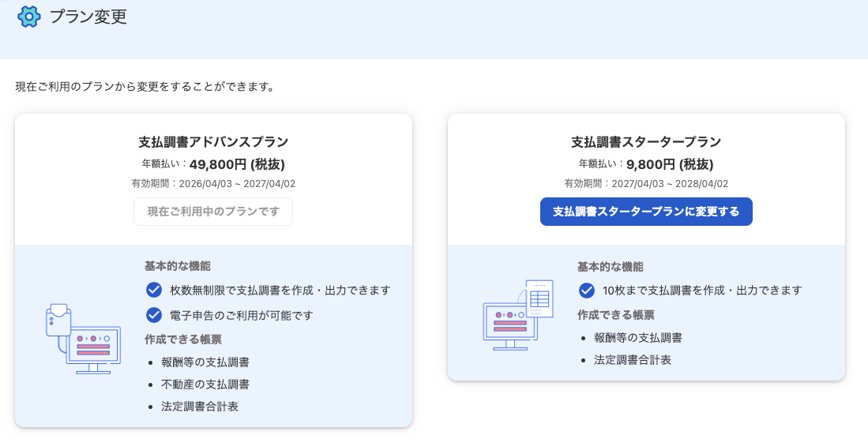
Task: Click the checkmark beside 電子申告のご利用が可能です
Action: 153,315
